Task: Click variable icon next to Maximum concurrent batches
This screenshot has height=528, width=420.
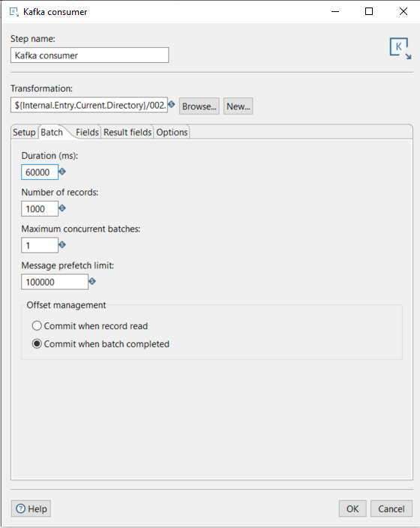Action: (62, 244)
